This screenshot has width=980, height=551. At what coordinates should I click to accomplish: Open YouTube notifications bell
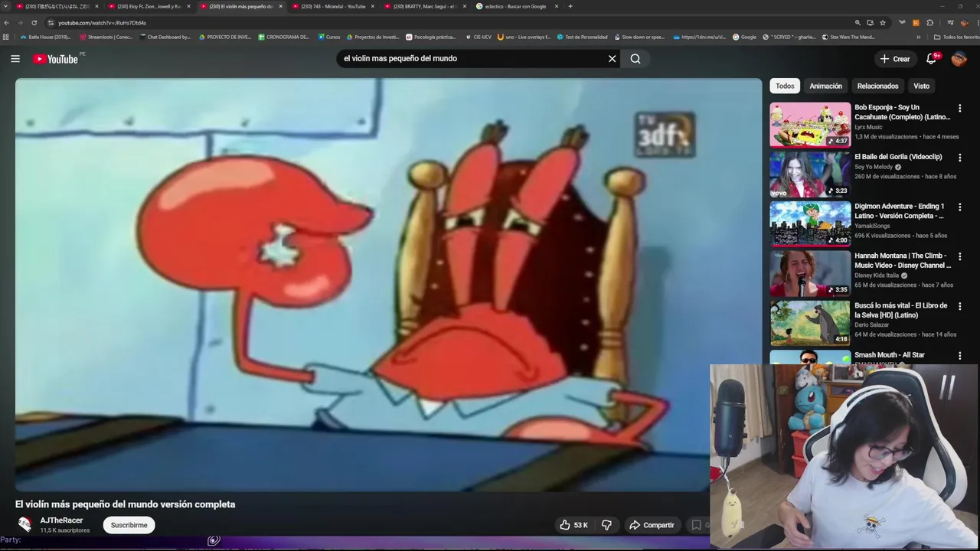pos(932,59)
